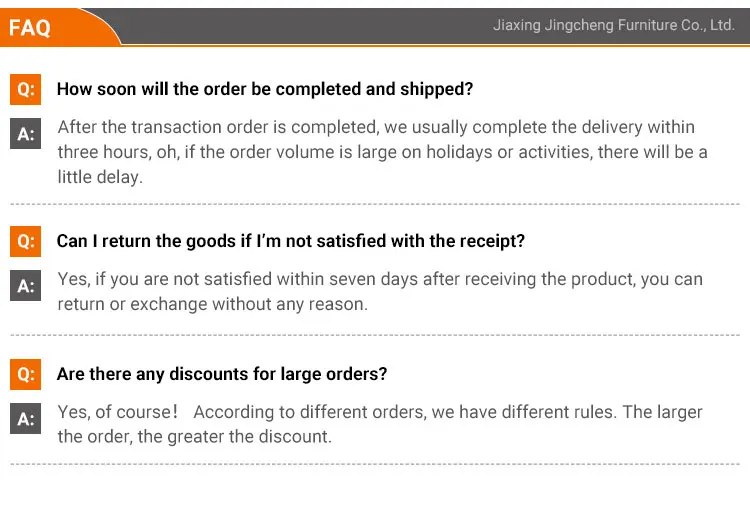The image size is (750, 527).
Task: Click the Q icon beside shipping question
Action: coord(25,89)
